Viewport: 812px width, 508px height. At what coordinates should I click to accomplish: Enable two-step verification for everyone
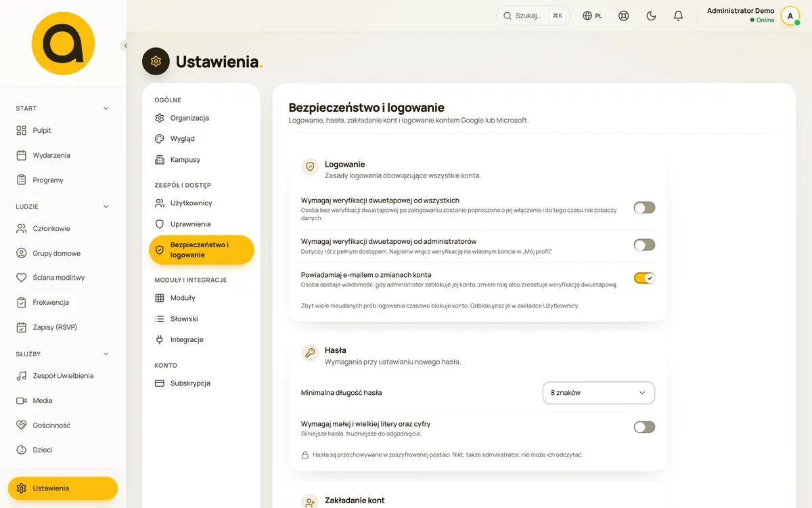coord(644,208)
